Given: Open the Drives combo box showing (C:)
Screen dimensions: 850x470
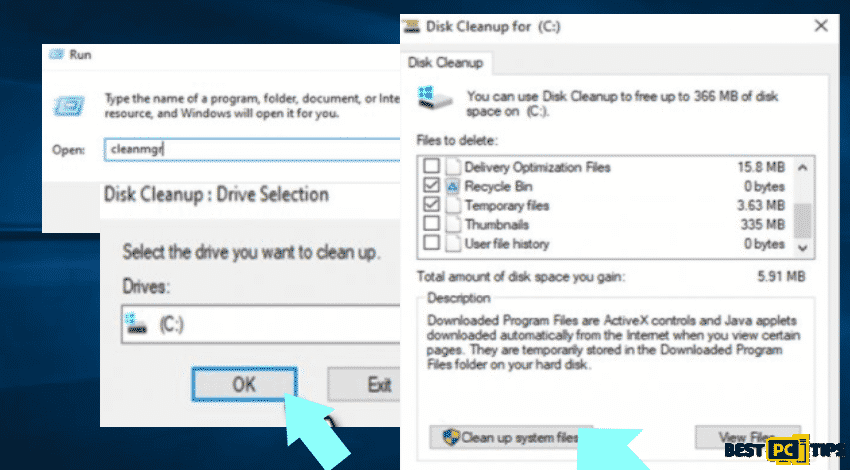Looking at the screenshot, I should [261, 324].
